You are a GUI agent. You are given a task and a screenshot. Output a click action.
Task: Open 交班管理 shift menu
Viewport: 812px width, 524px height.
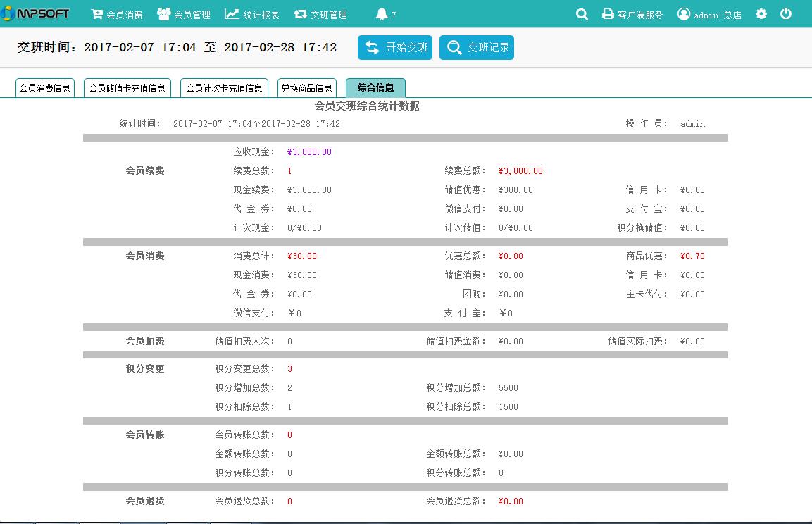(x=320, y=14)
